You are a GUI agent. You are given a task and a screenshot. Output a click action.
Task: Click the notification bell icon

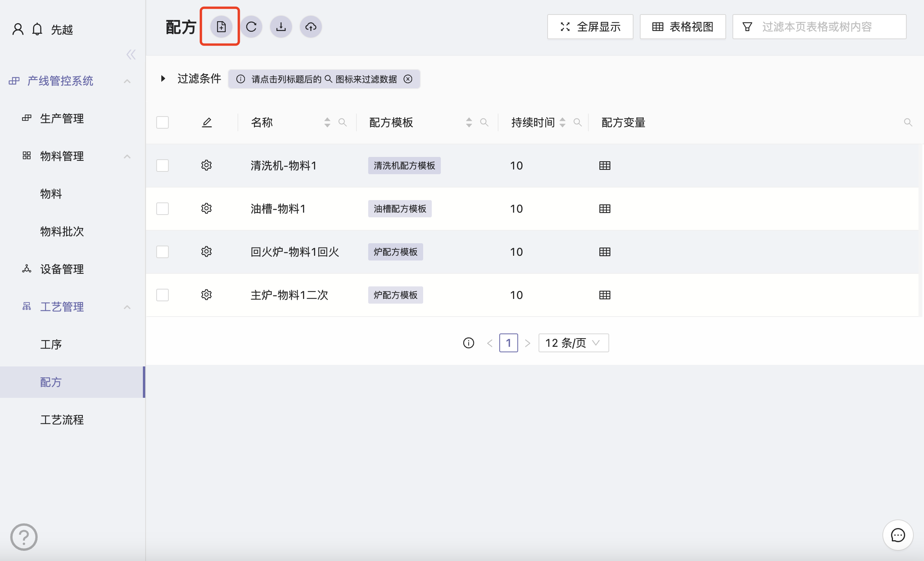[37, 29]
